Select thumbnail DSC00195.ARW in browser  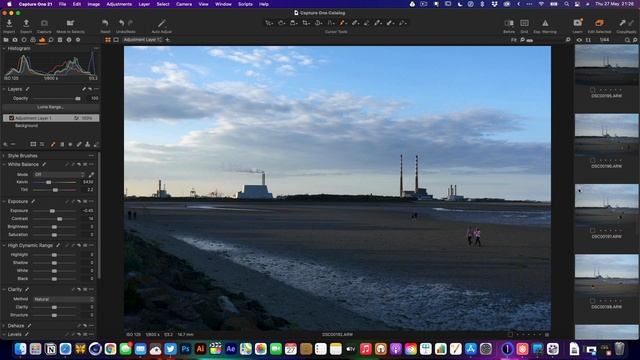point(607,65)
